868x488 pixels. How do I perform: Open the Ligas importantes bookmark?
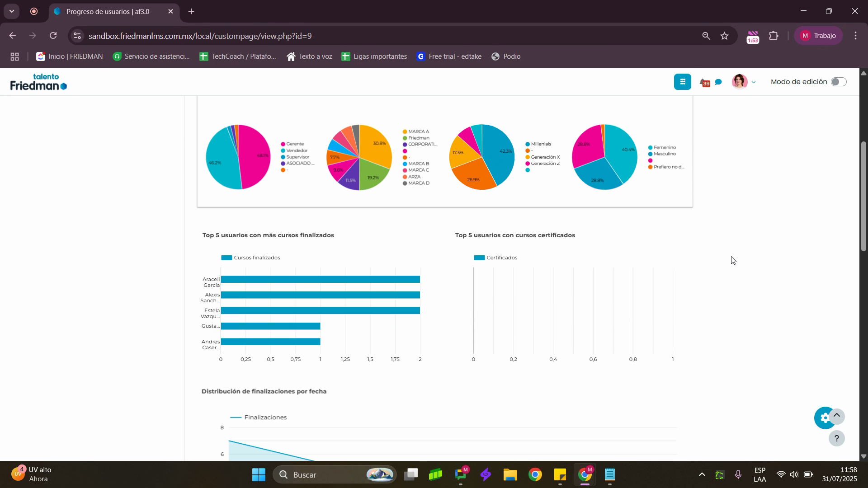tap(374, 56)
